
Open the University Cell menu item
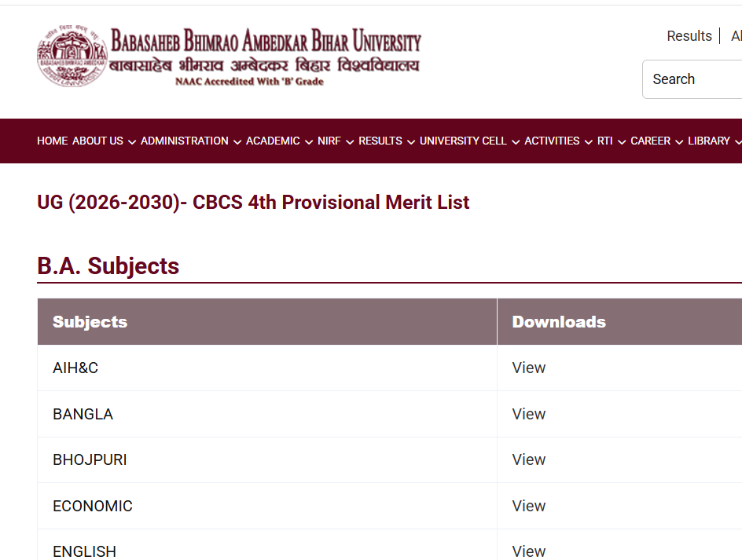click(x=463, y=141)
